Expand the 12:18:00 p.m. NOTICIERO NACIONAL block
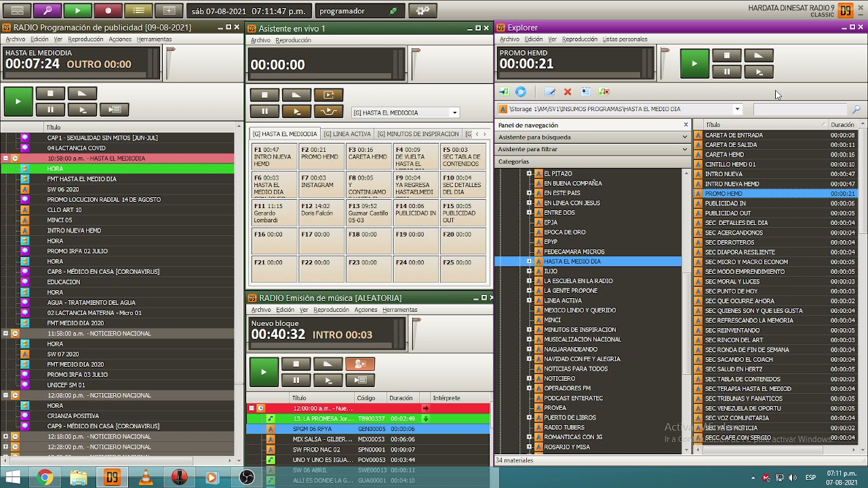 click(x=5, y=436)
